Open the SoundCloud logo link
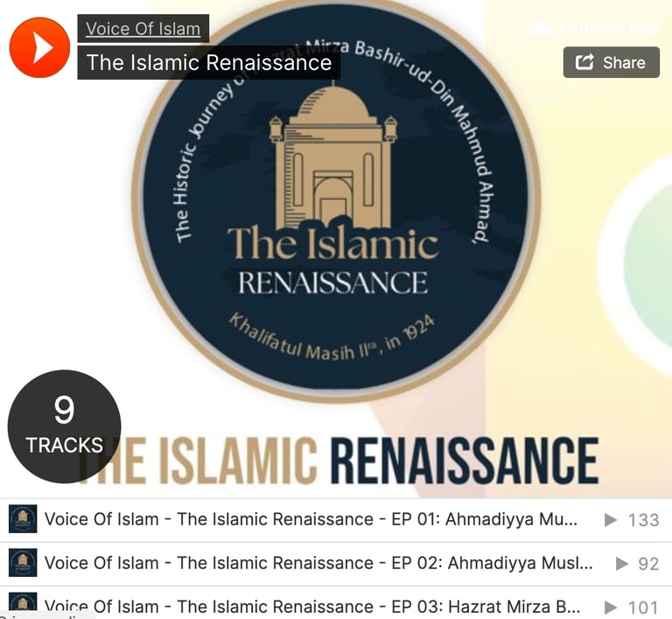672x619 pixels. [x=591, y=28]
